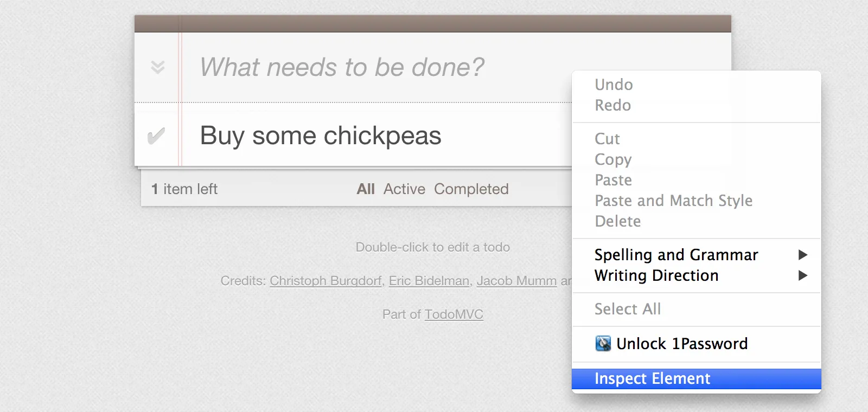Switch to the All todos filter
The image size is (868, 412).
(x=366, y=189)
